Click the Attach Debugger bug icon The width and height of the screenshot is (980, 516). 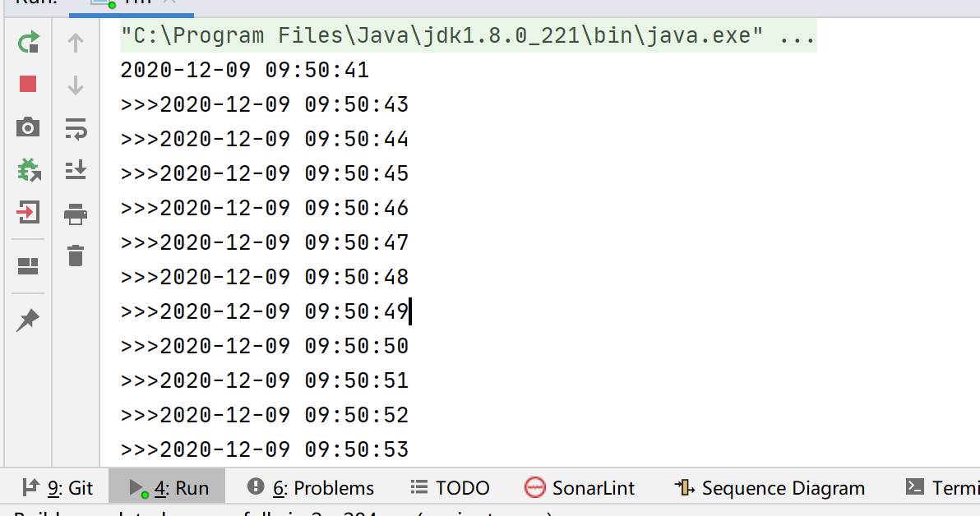point(28,170)
